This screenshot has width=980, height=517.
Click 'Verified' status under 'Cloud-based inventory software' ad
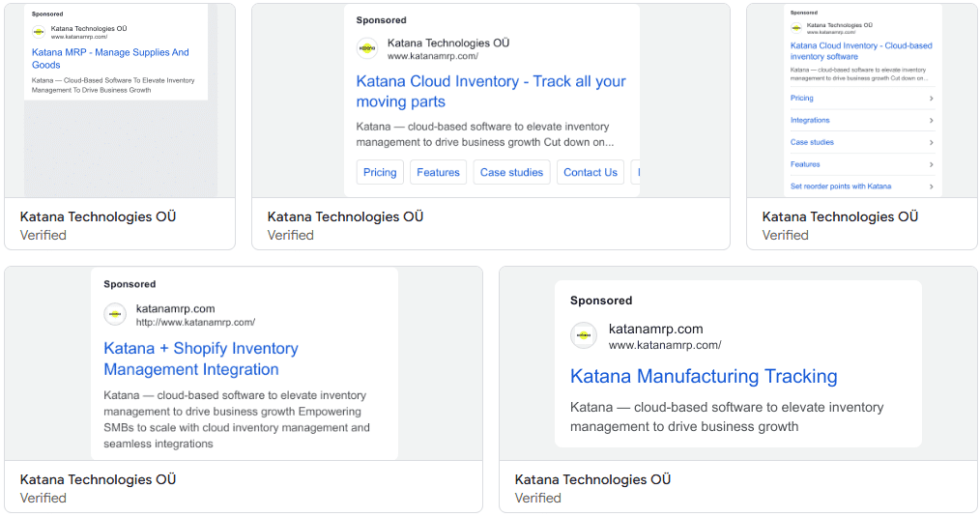pos(785,235)
